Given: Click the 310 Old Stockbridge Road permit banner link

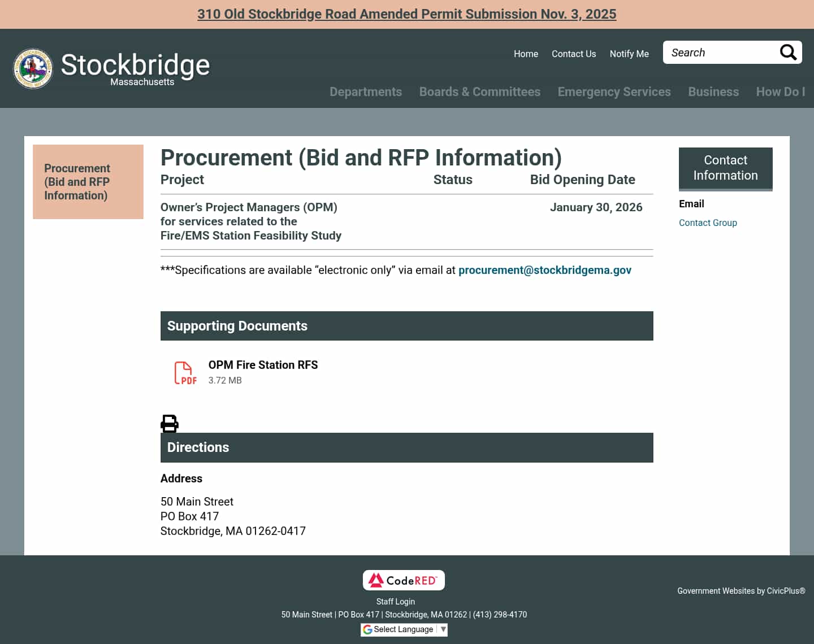Looking at the screenshot, I should pyautogui.click(x=406, y=14).
